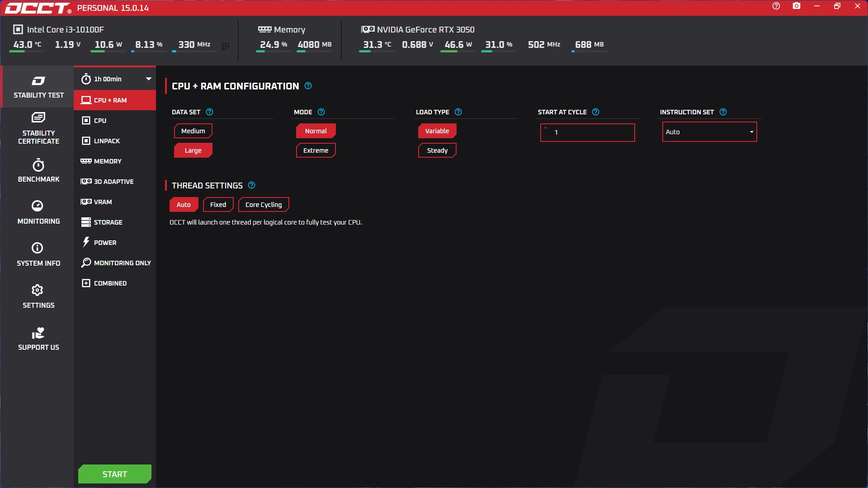Select Medium data set option
The image size is (868, 488).
click(193, 131)
